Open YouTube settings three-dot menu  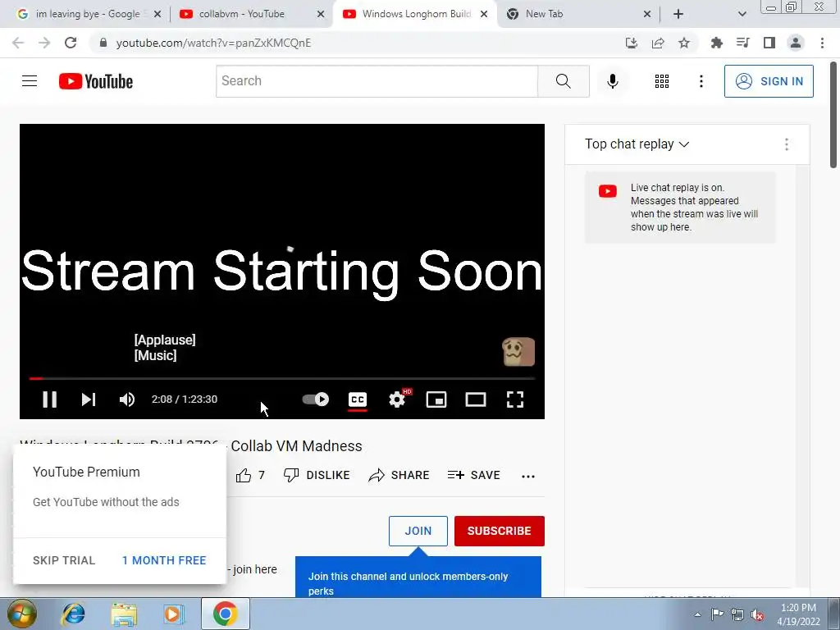[701, 81]
